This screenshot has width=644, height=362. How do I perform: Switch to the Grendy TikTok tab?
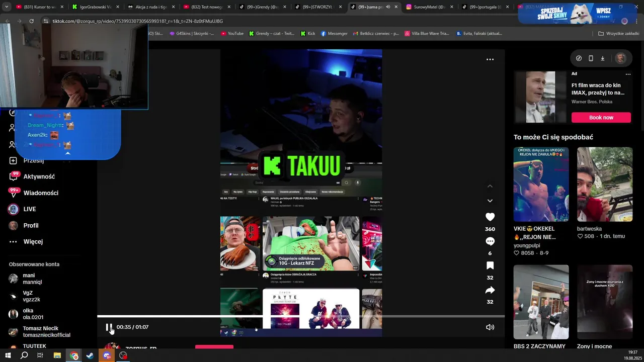point(262,7)
